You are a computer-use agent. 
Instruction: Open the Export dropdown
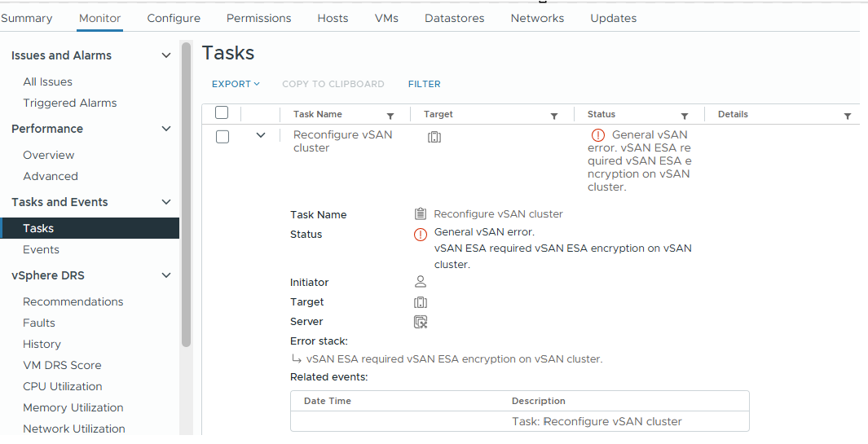coord(236,84)
